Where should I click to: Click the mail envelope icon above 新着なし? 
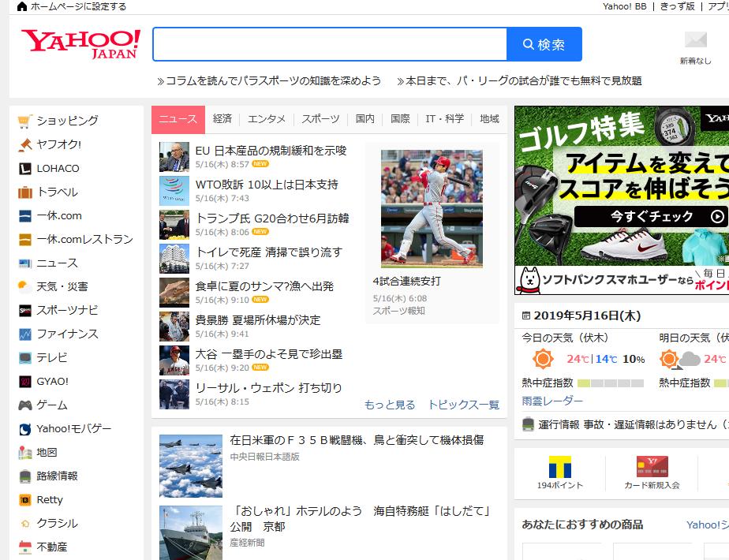click(696, 39)
